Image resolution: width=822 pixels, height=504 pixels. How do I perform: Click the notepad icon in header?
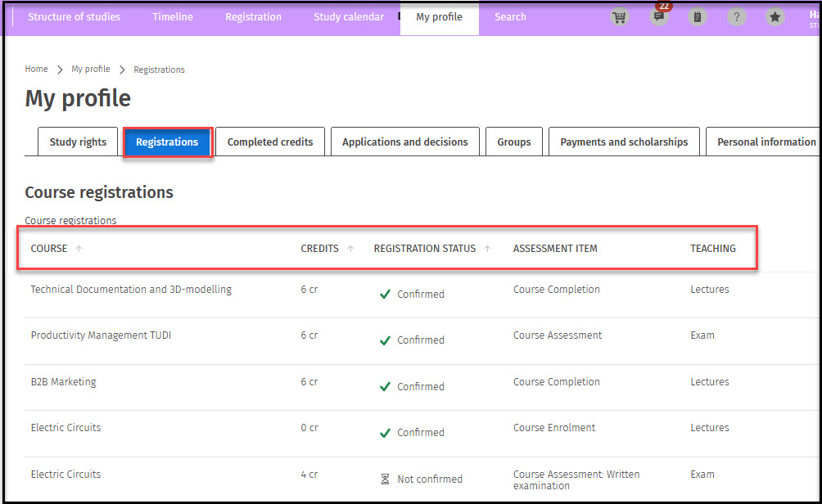[x=697, y=17]
